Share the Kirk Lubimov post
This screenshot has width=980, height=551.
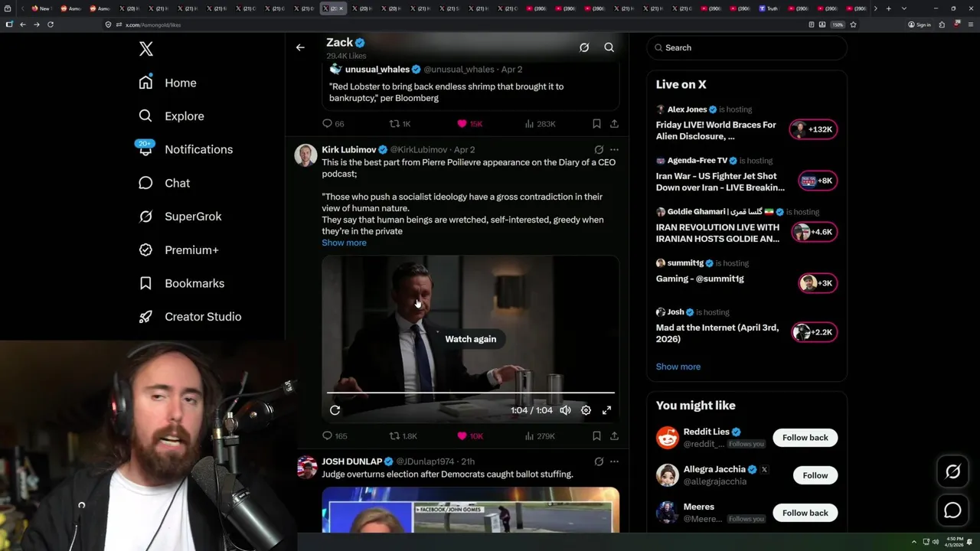click(x=614, y=436)
